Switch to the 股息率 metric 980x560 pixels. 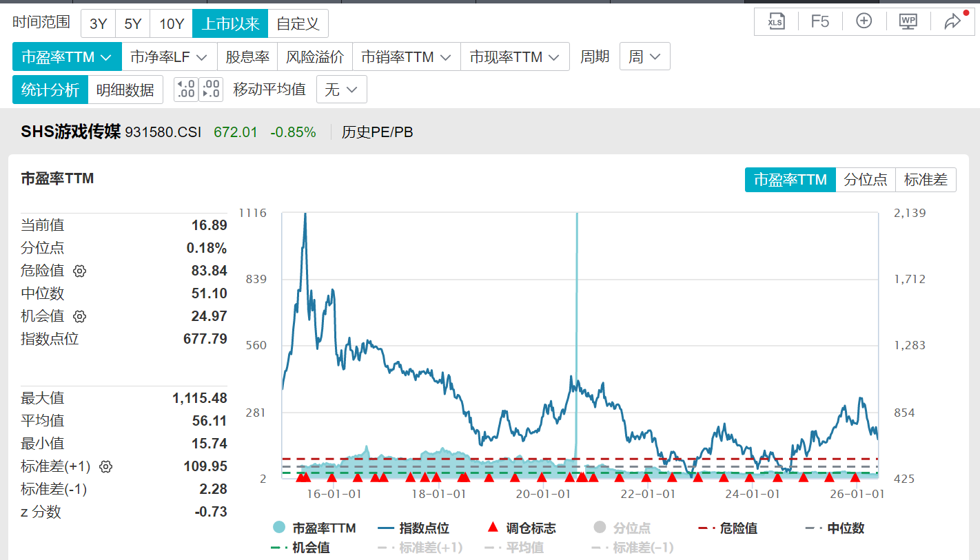[x=247, y=56]
